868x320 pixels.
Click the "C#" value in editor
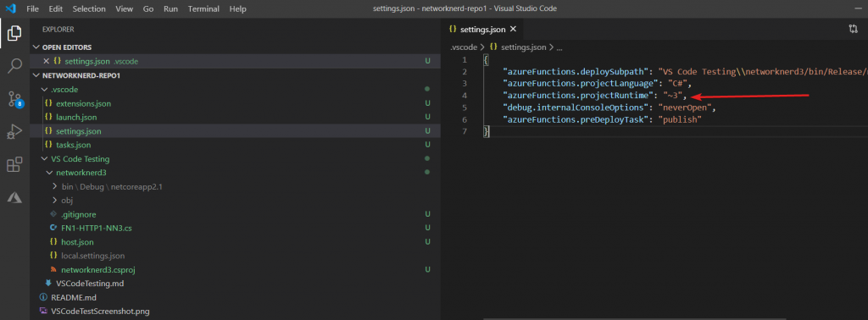click(x=677, y=84)
